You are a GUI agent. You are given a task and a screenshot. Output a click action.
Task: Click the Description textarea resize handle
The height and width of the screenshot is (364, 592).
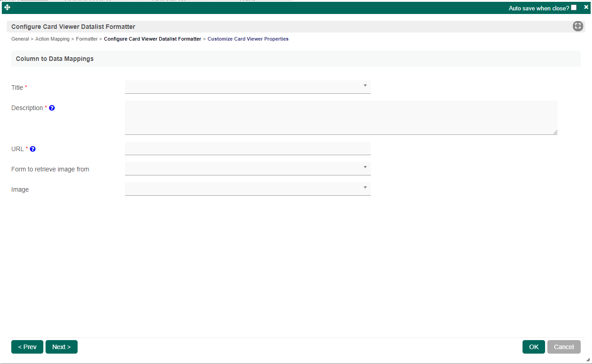(x=555, y=132)
